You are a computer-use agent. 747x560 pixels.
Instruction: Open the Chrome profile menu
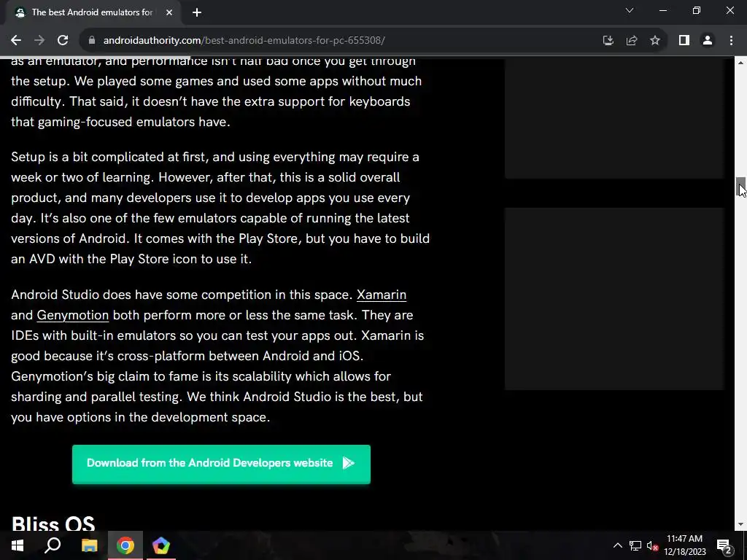coord(708,41)
